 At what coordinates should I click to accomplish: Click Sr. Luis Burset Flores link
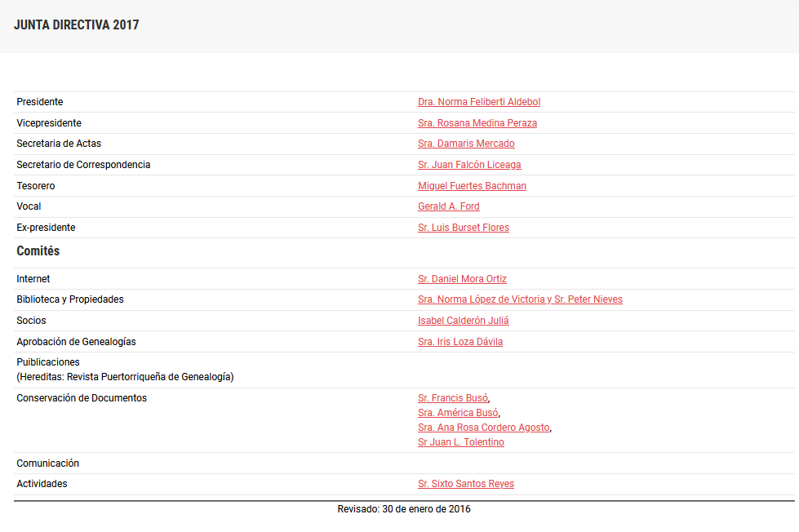pos(463,228)
